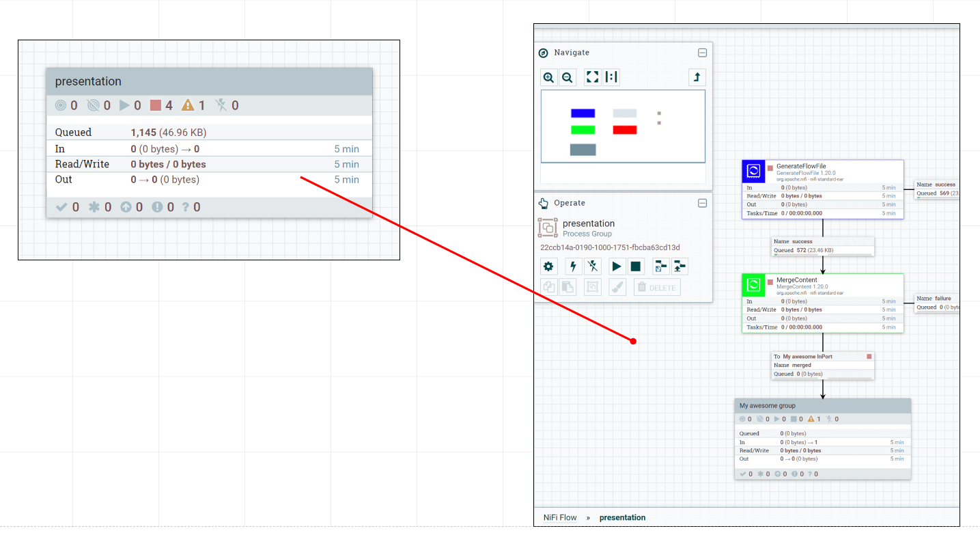This screenshot has width=980, height=533.
Task: Open configuration with the Operate gear icon
Action: coord(548,266)
